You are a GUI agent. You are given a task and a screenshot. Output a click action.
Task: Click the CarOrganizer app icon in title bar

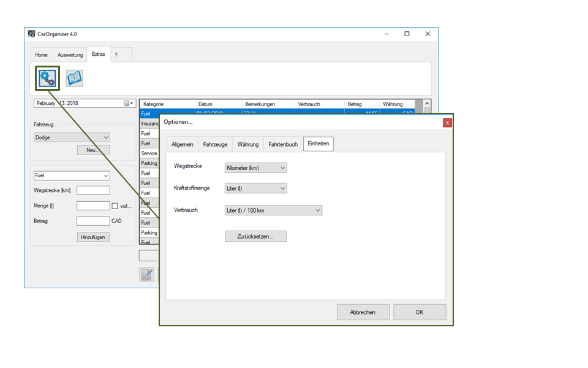click(32, 34)
